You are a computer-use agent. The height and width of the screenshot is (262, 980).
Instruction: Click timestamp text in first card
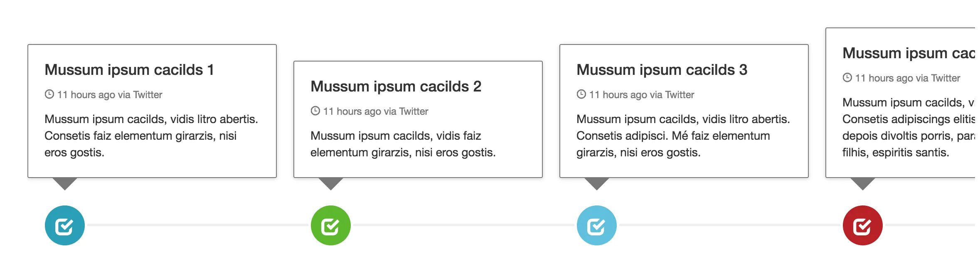pos(110,95)
